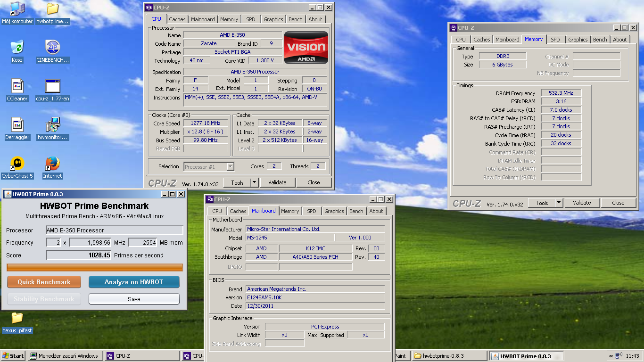This screenshot has height=362, width=644.
Task: Open the Bench tab in the CPU window
Action: (x=296, y=19)
